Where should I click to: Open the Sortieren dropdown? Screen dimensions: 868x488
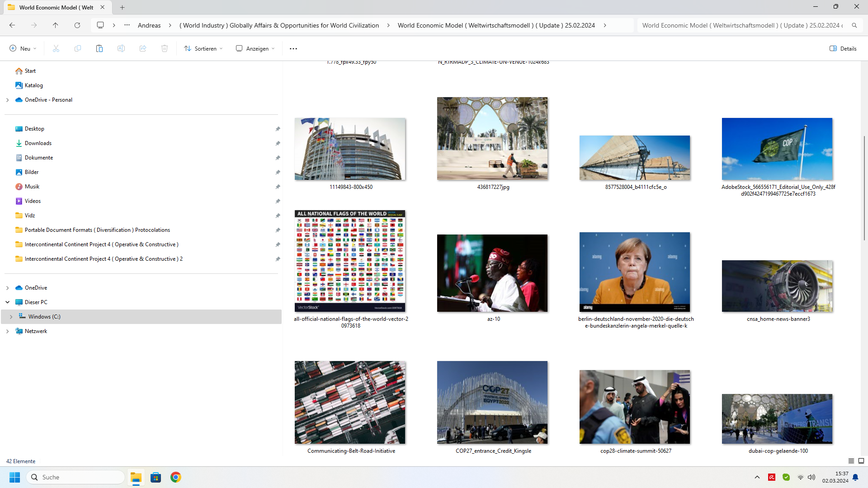coord(203,48)
